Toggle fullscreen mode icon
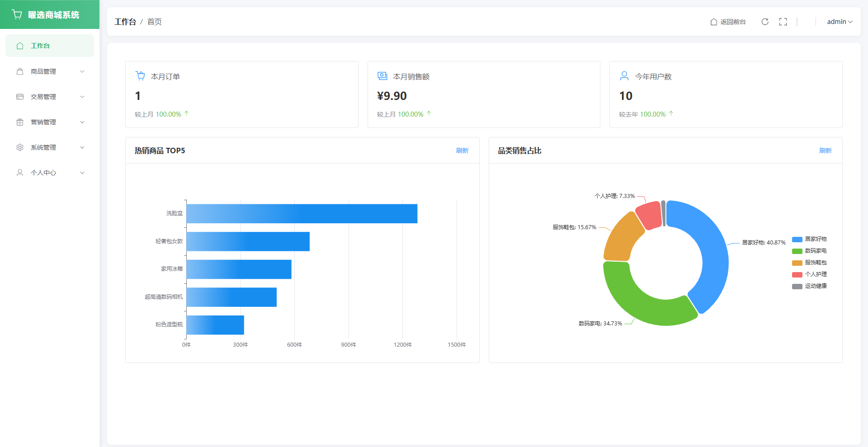Viewport: 868px width, 447px height. [783, 22]
